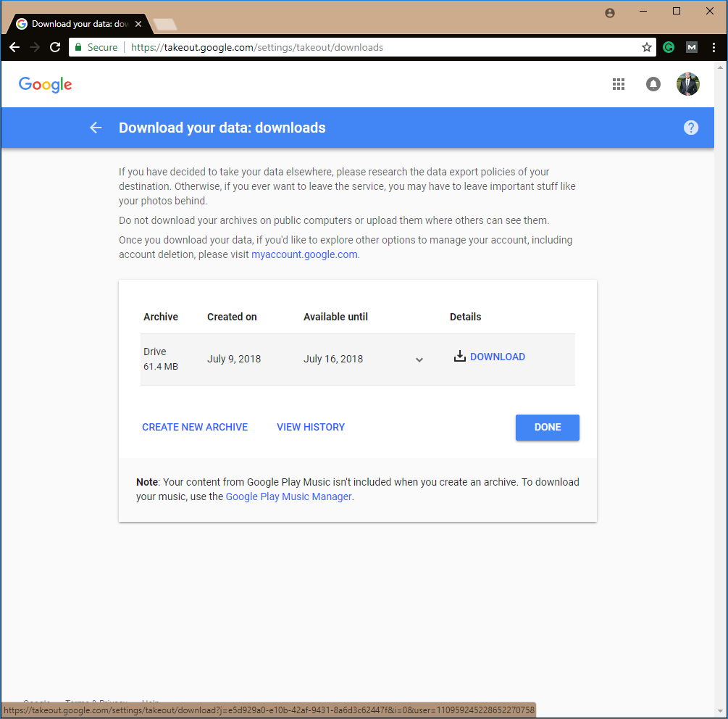Open the Grammarly extension icon

click(669, 47)
